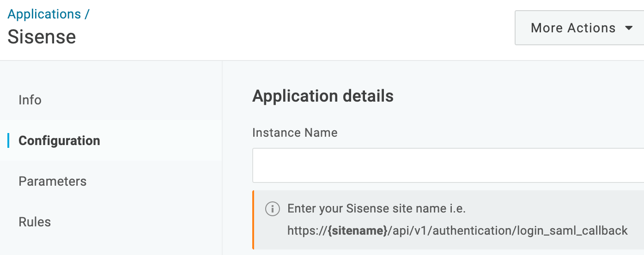Screen dimensions: 644x255
Task: Click the Instance Name field label
Action: (x=295, y=133)
